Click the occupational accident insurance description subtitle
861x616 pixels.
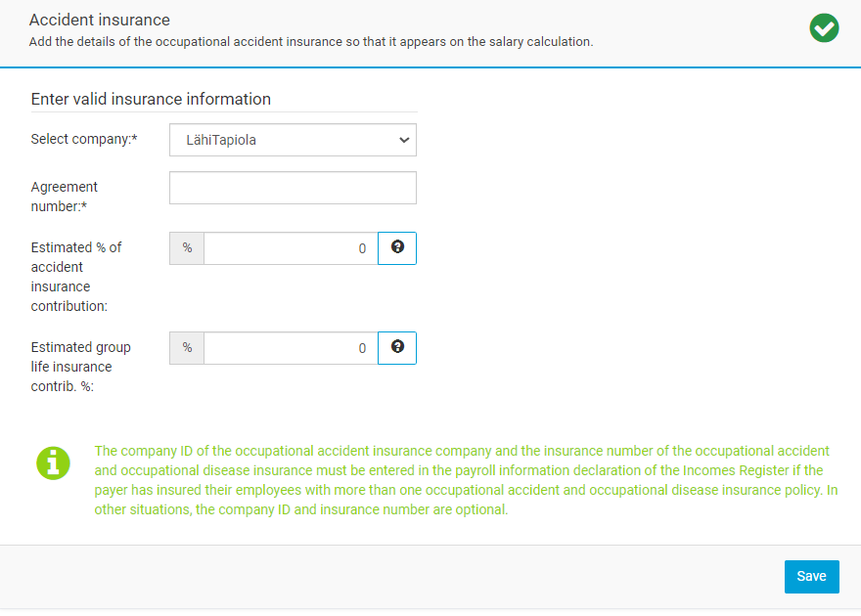click(311, 42)
